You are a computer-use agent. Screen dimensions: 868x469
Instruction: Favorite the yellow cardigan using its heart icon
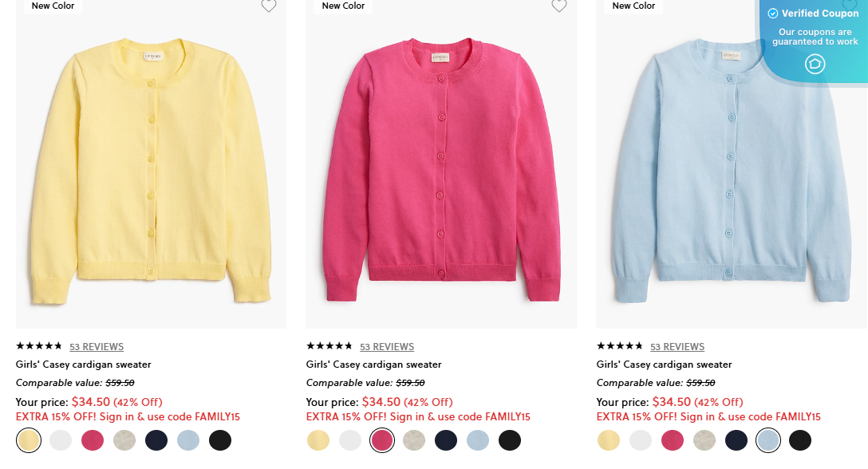tap(269, 6)
